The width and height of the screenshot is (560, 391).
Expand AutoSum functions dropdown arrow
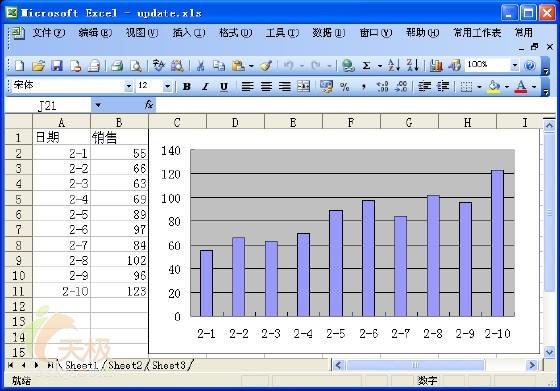click(380, 66)
